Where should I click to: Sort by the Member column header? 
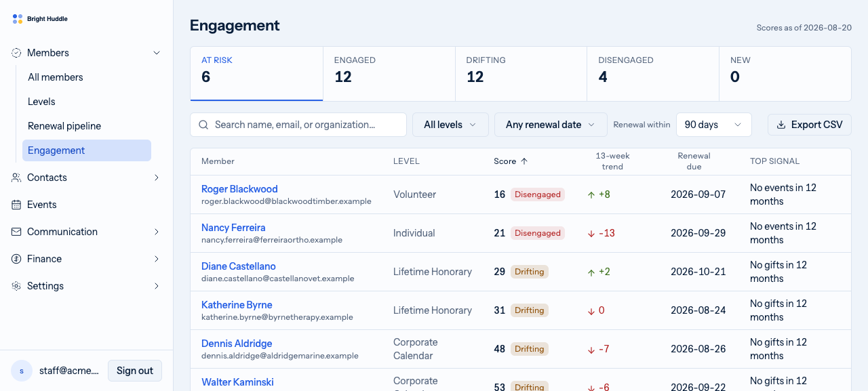click(218, 161)
